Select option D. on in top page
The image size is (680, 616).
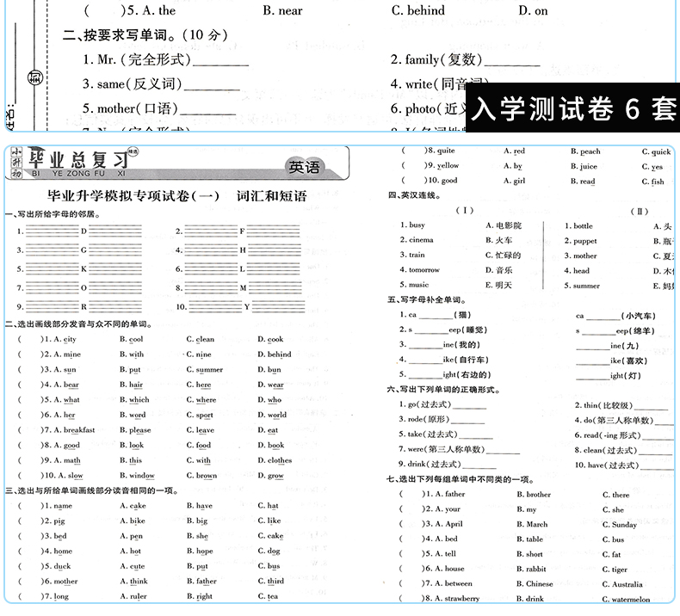click(x=533, y=10)
